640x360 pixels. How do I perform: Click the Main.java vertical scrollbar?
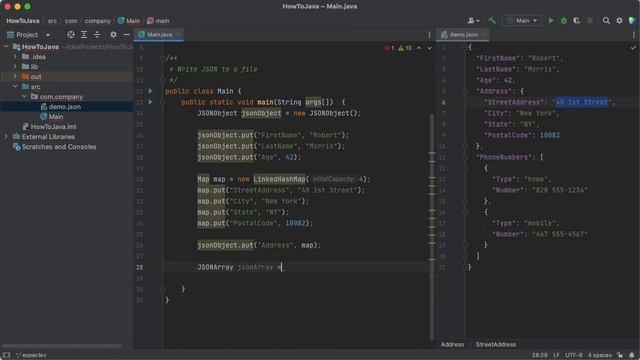pyautogui.click(x=431, y=227)
